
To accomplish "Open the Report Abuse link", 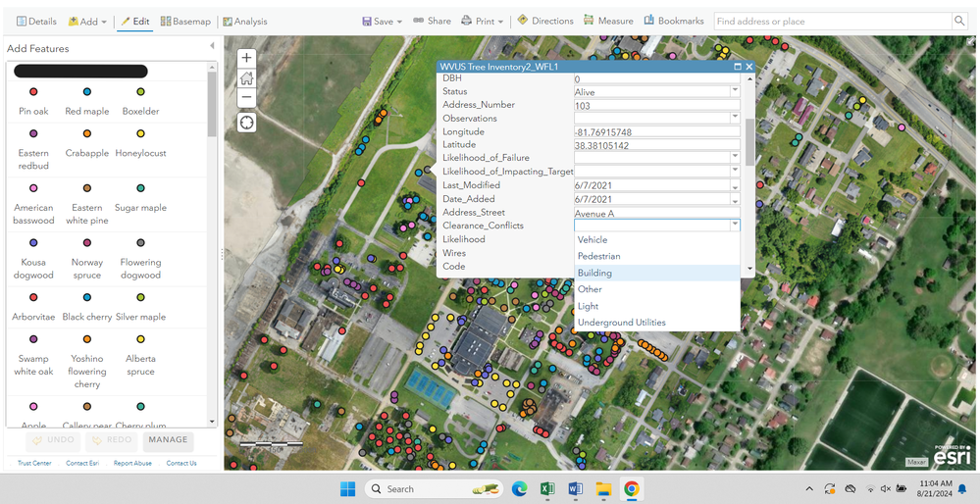I will tap(132, 464).
